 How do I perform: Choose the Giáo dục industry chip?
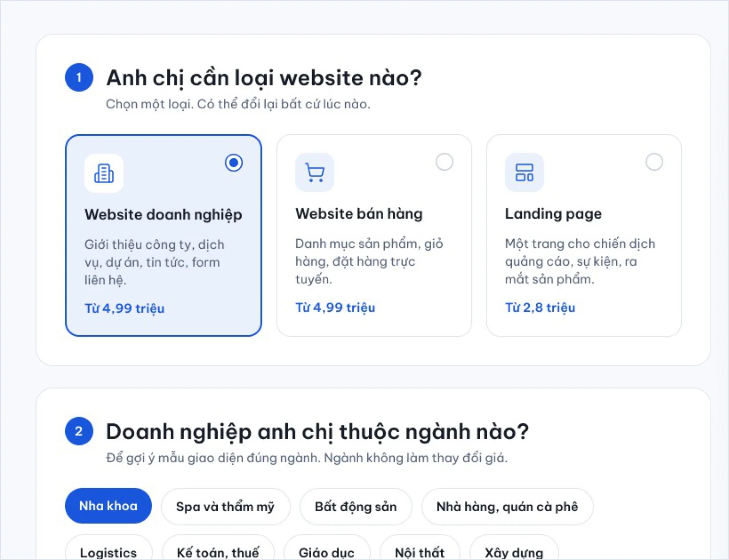(x=327, y=548)
